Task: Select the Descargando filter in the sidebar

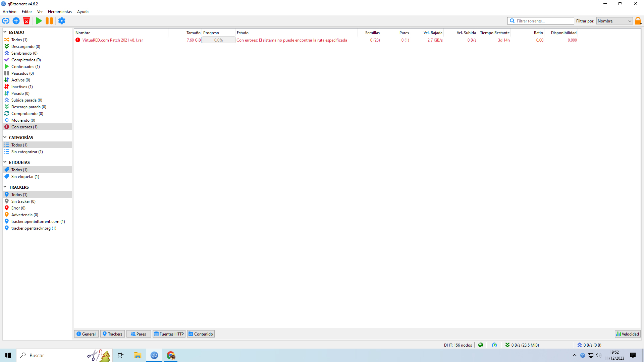Action: [25, 47]
